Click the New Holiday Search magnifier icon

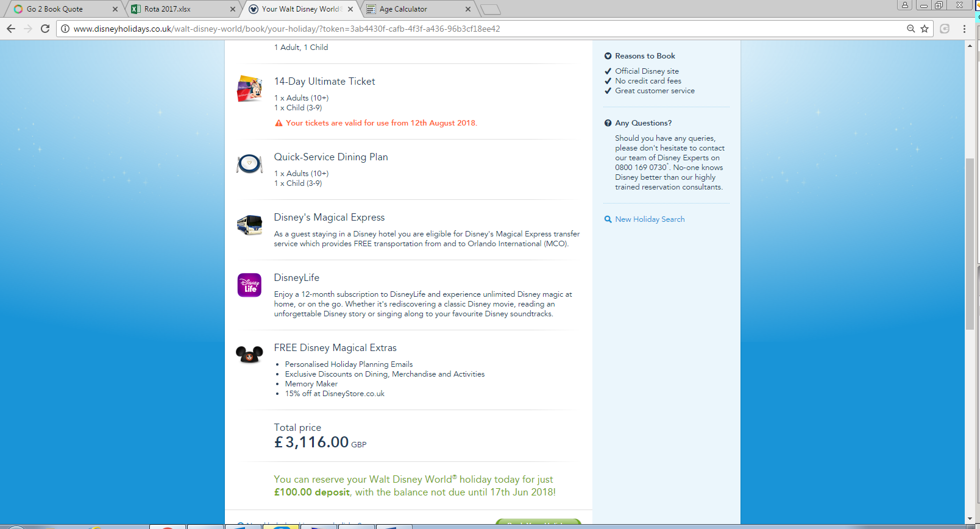tap(608, 219)
